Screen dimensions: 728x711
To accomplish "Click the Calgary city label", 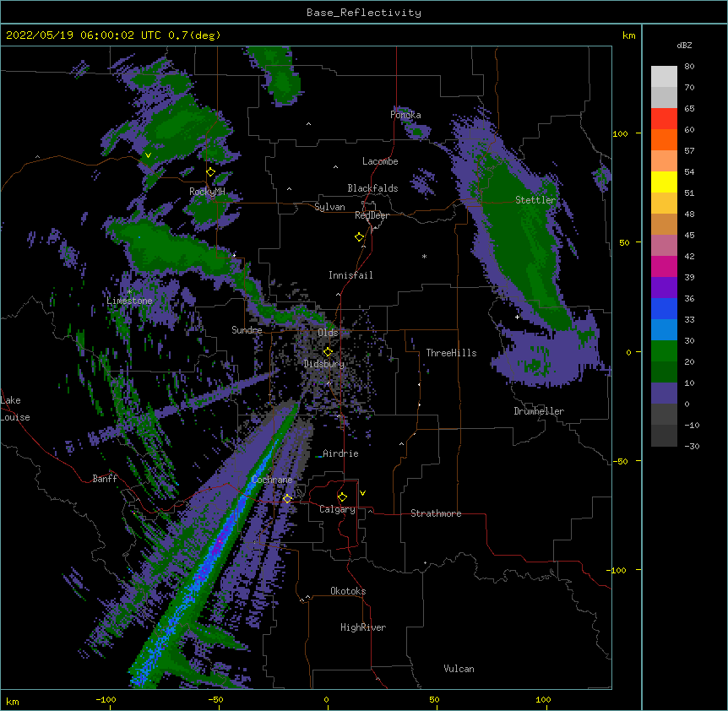I will [x=337, y=509].
